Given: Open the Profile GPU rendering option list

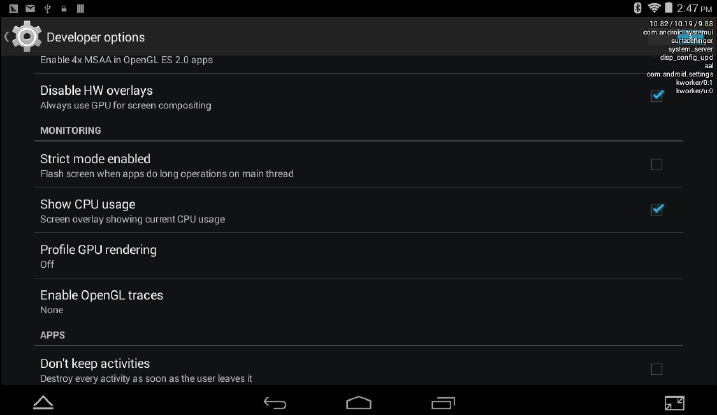Looking at the screenshot, I should (358, 256).
